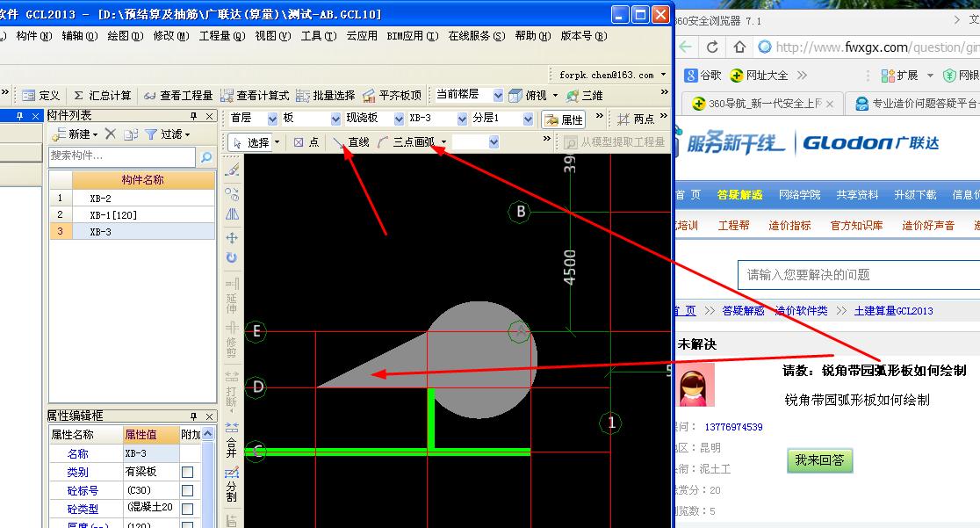Open 修改 menu
The width and height of the screenshot is (980, 528).
pyautogui.click(x=170, y=36)
